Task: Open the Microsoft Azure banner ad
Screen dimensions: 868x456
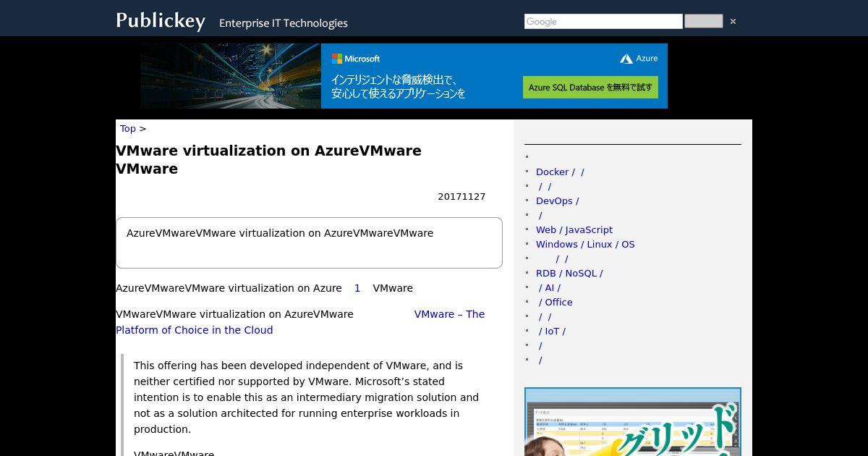Action: tap(404, 76)
